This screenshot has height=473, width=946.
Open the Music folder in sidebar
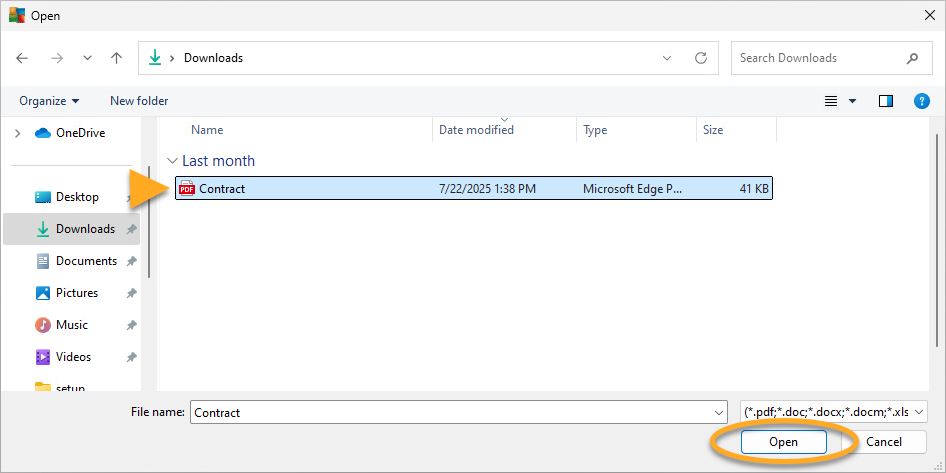click(71, 325)
